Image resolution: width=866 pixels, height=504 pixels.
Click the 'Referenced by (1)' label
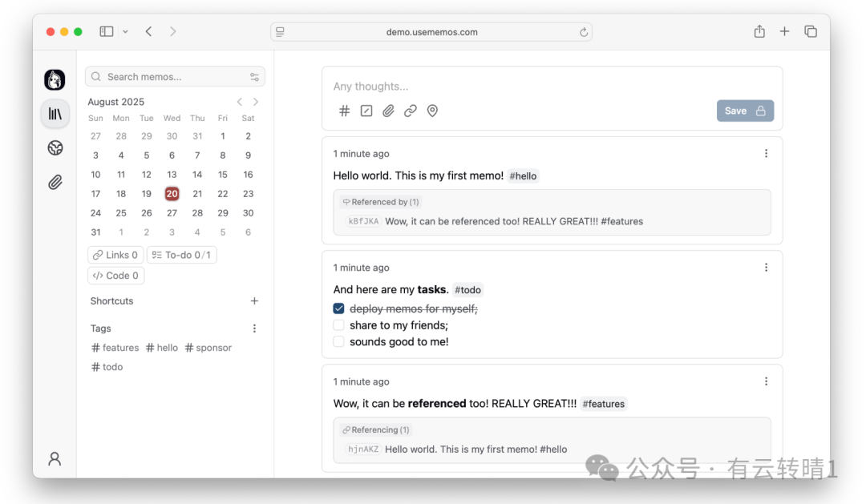(381, 202)
